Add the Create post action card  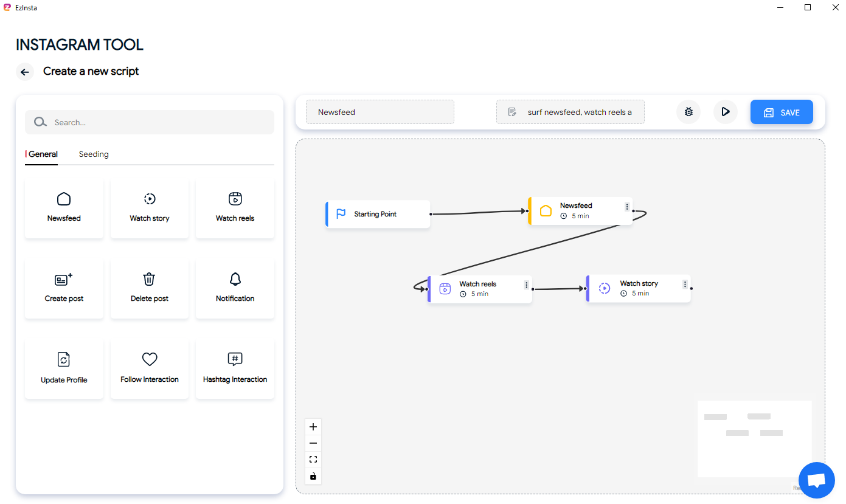[x=64, y=288]
